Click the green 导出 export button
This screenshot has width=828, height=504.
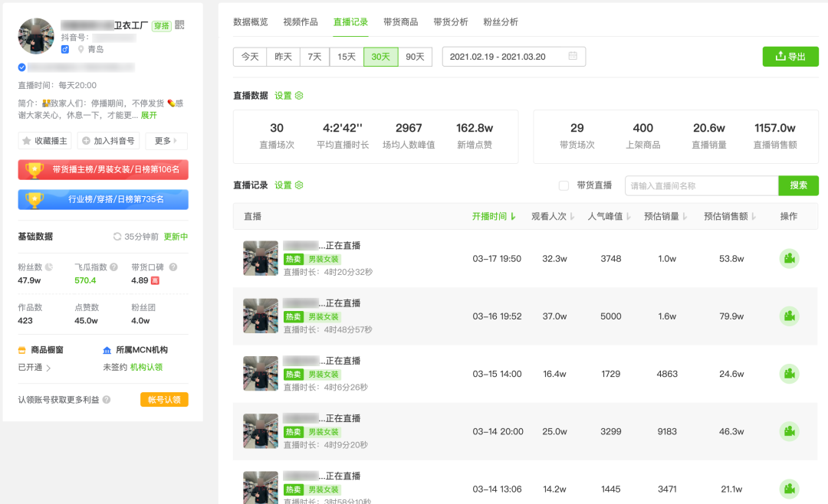pyautogui.click(x=790, y=57)
